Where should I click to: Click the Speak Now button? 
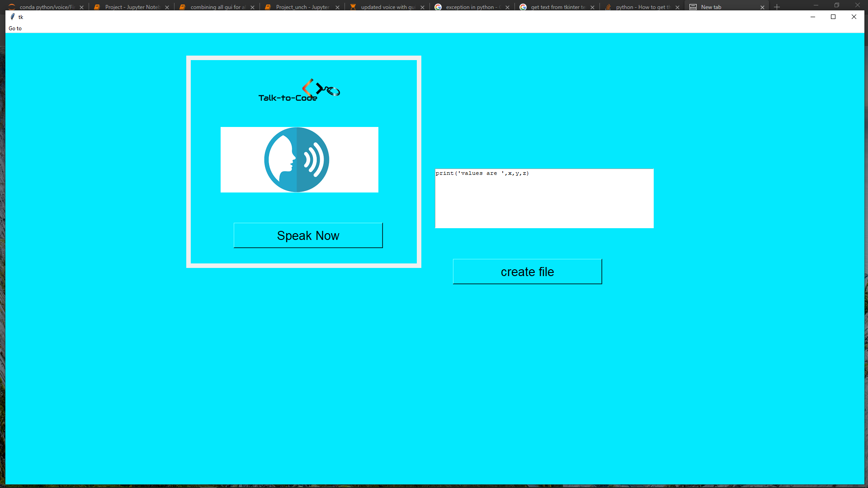tap(308, 235)
